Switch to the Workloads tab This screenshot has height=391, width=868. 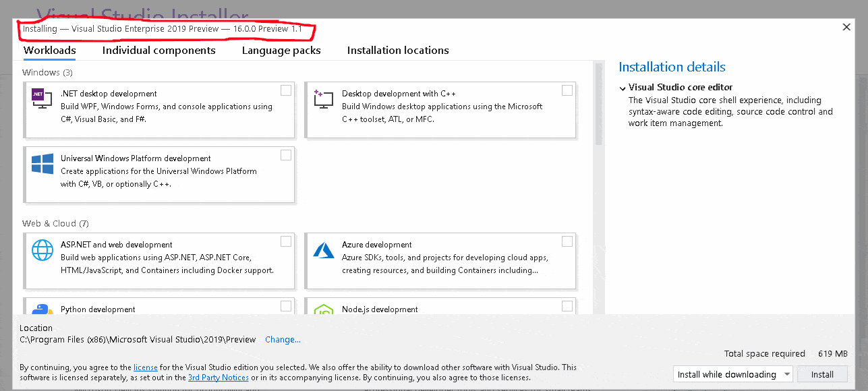[x=49, y=51]
